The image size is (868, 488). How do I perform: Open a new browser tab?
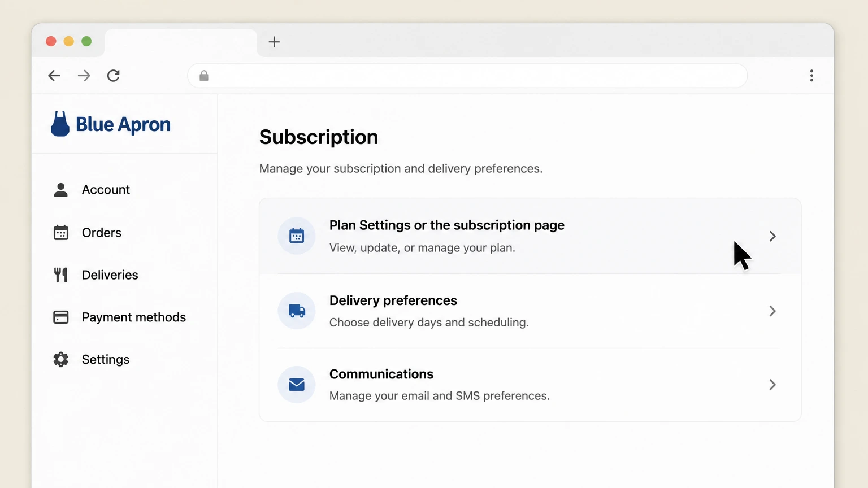click(x=274, y=42)
